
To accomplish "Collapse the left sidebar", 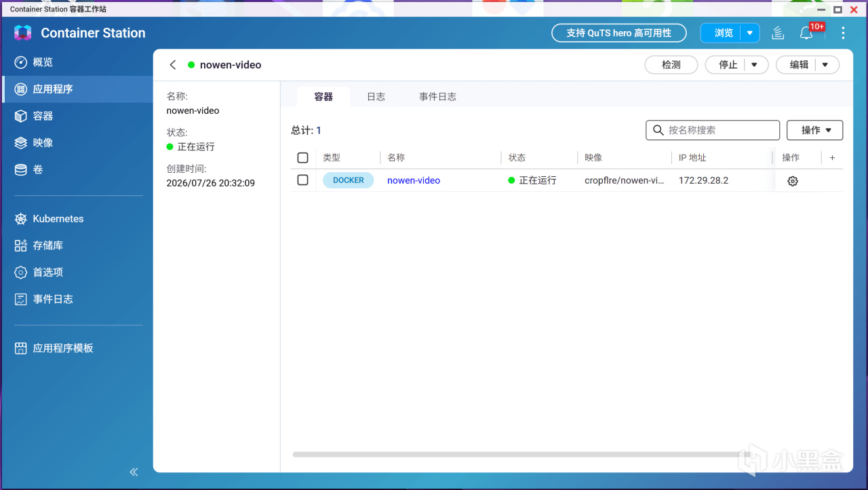I will pyautogui.click(x=134, y=472).
